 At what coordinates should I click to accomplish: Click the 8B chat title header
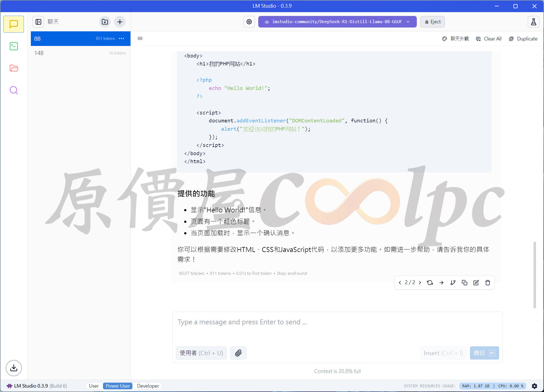(x=140, y=39)
